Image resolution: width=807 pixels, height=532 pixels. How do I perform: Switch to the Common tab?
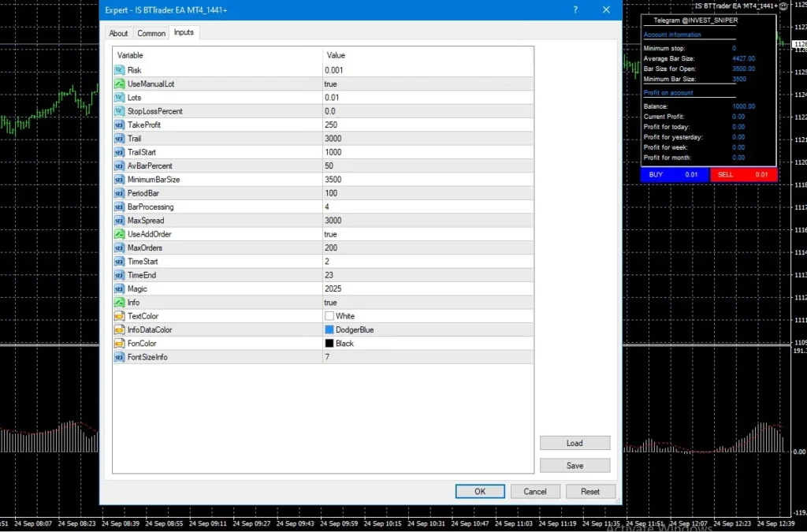tap(151, 32)
